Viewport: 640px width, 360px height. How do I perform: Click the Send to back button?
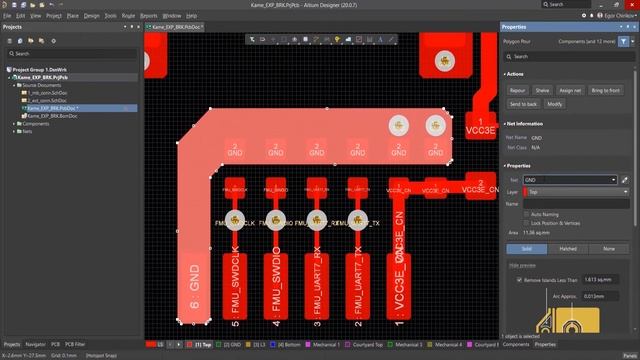click(523, 104)
